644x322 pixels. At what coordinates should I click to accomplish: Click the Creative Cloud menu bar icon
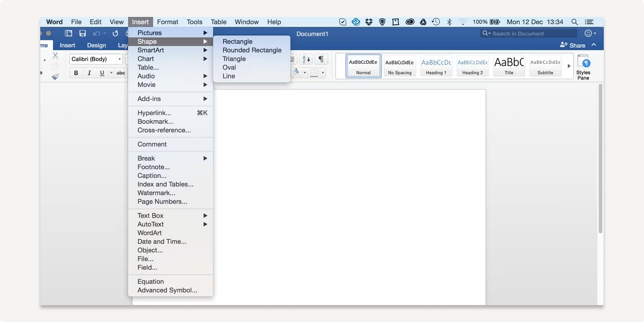[x=410, y=22]
